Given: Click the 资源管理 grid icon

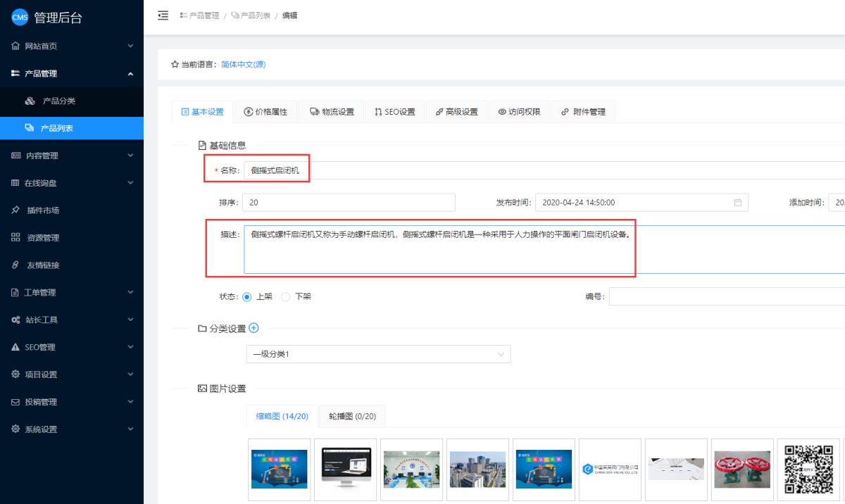Looking at the screenshot, I should pos(15,238).
